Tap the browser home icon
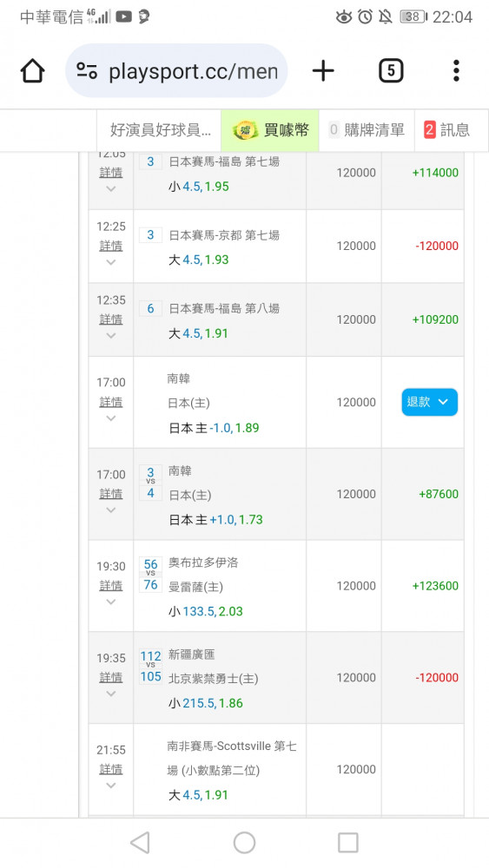Screen dimensions: 489x868 click(x=33, y=71)
